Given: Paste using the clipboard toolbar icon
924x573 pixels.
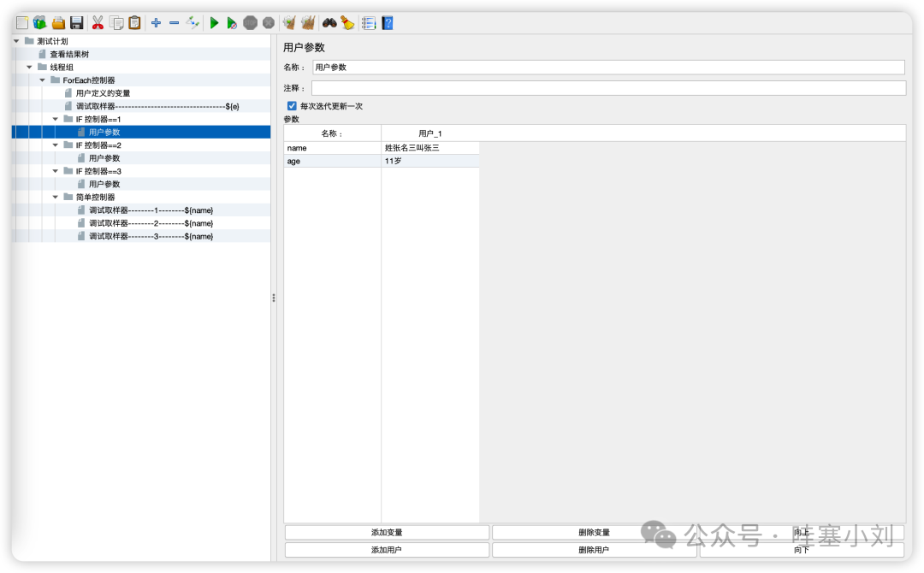Looking at the screenshot, I should (x=135, y=23).
